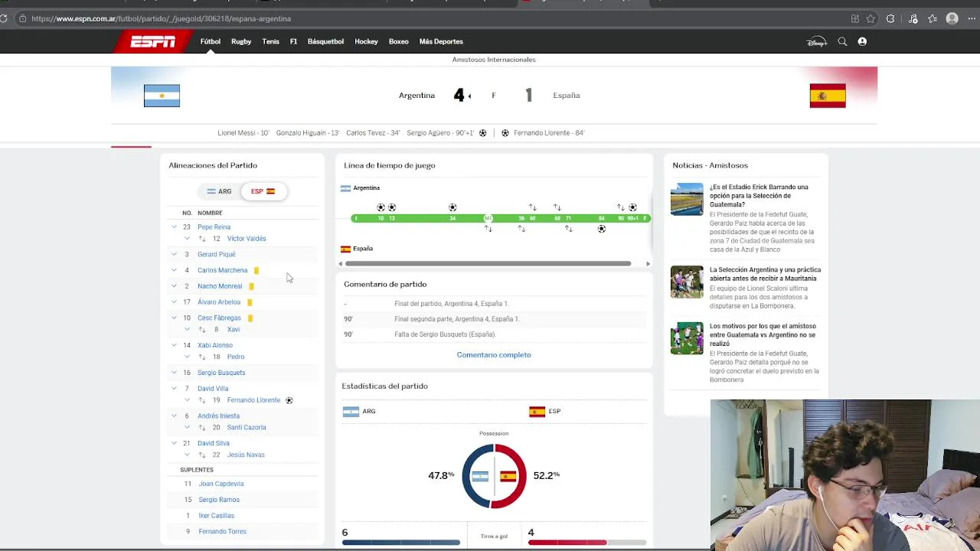Click Spain flag in score header
This screenshot has height=551, width=980.
pos(828,96)
